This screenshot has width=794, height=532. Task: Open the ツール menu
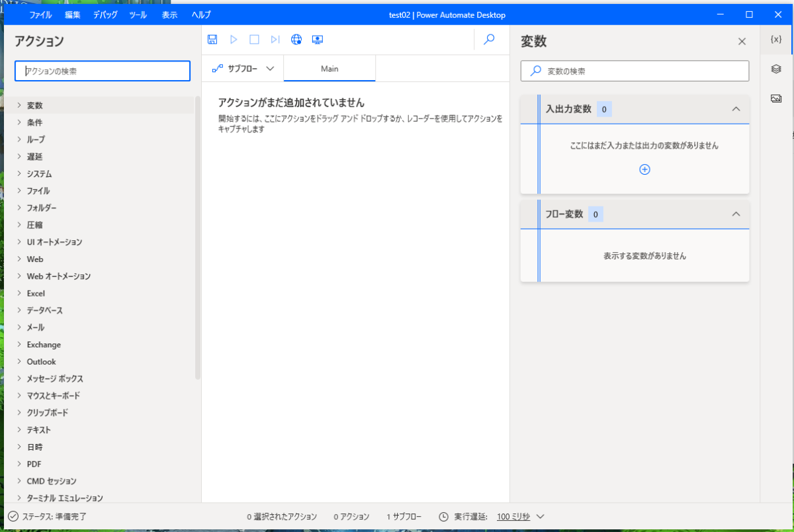click(138, 15)
